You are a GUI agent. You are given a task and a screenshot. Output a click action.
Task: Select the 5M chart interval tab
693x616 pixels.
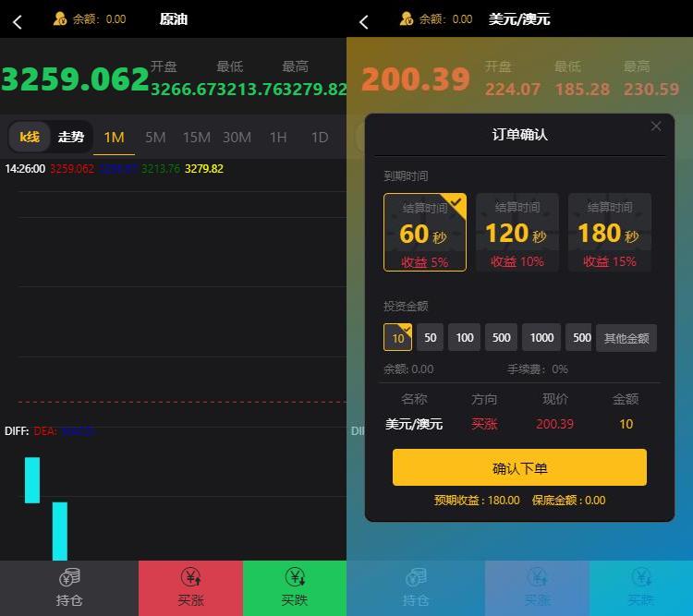point(155,137)
